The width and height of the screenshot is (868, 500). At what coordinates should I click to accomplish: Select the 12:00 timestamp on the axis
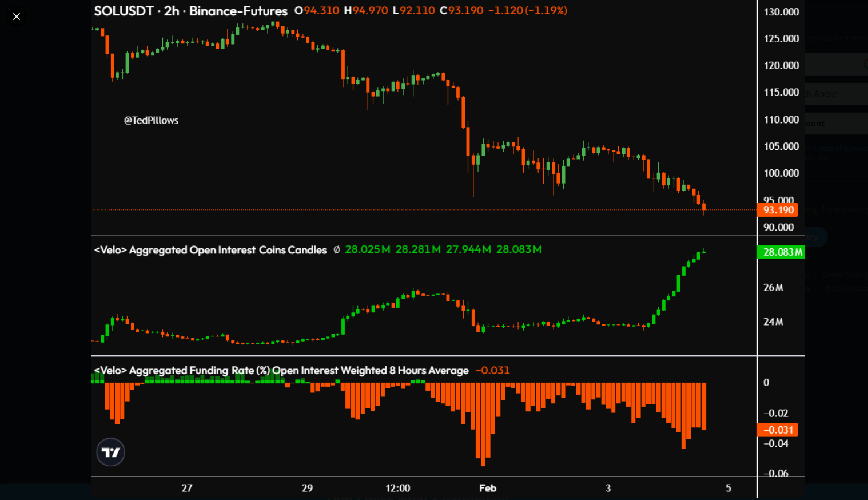[398, 488]
